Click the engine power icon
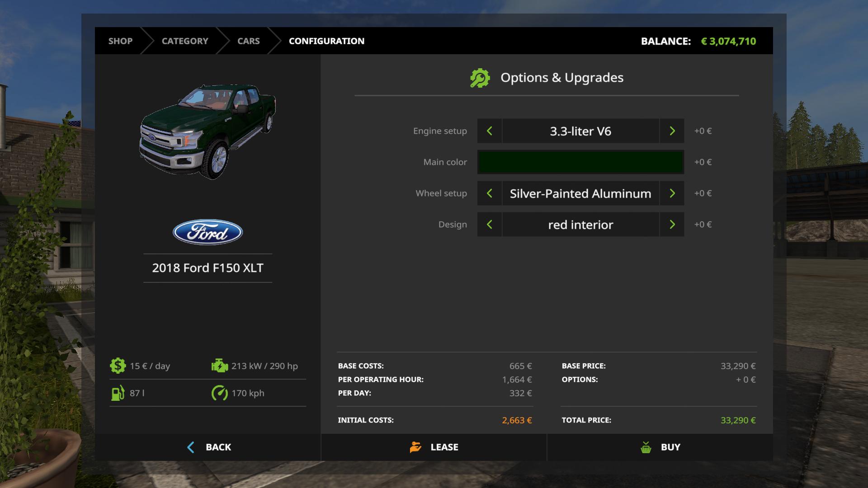This screenshot has height=488, width=868. tap(220, 366)
